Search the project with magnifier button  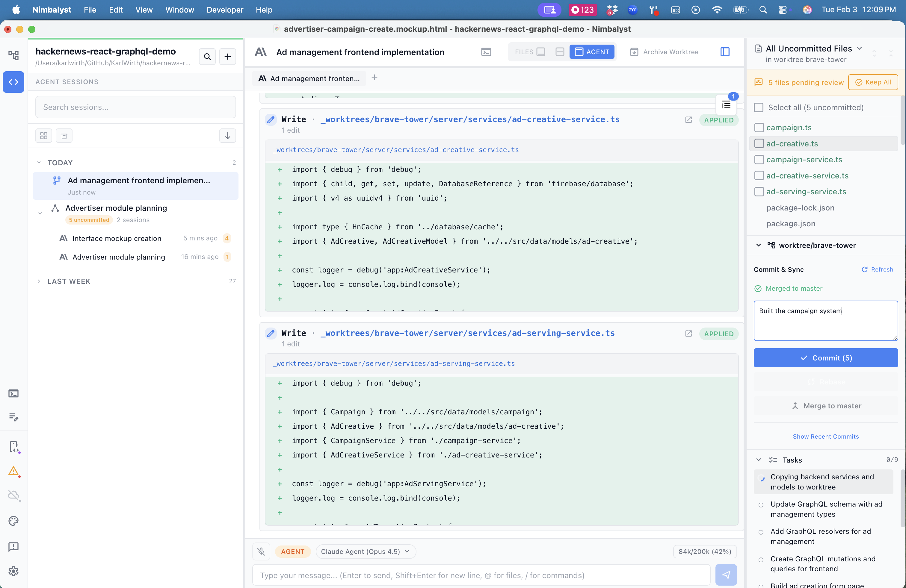[207, 57]
